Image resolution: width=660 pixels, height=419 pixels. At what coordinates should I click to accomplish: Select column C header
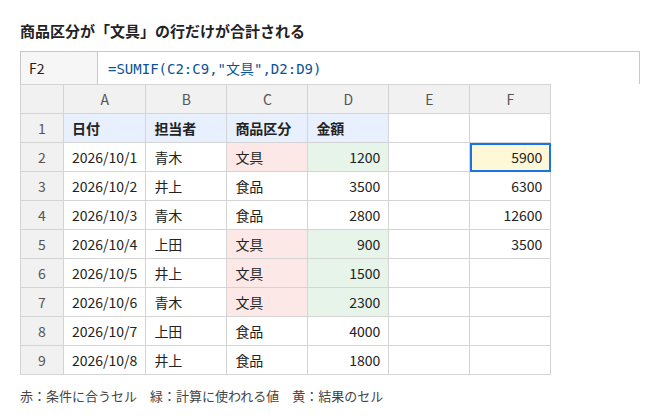pos(267,100)
